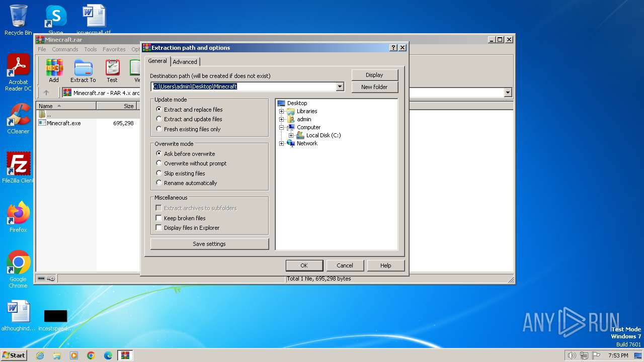
Task: Select the Skype desktop shortcut
Action: 55,20
